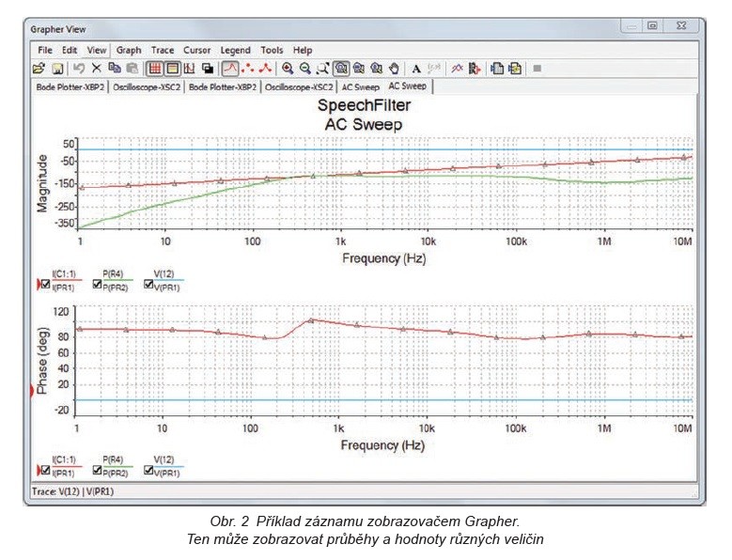732x560 pixels.
Task: Click the Cut (X) toolbar icon
Action: [96, 69]
